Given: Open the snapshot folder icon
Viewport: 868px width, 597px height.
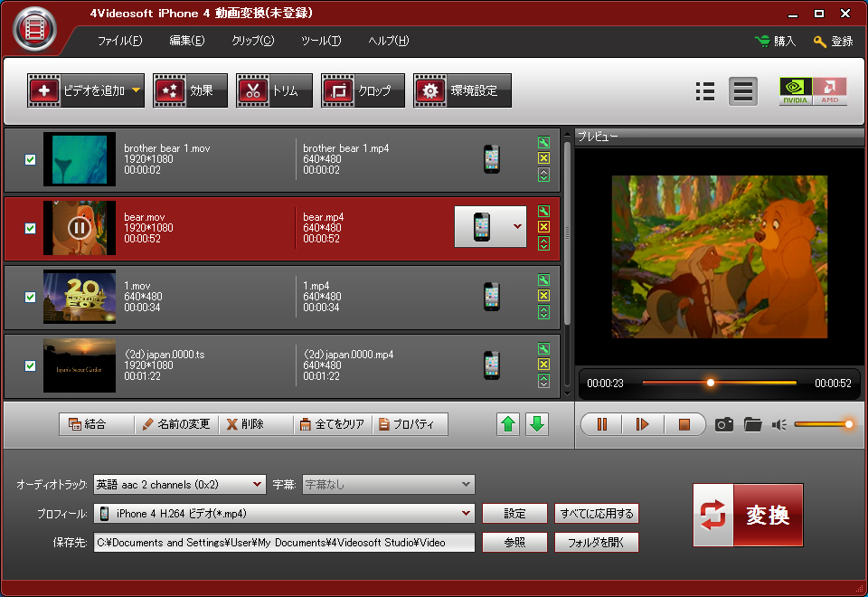Looking at the screenshot, I should [x=753, y=424].
